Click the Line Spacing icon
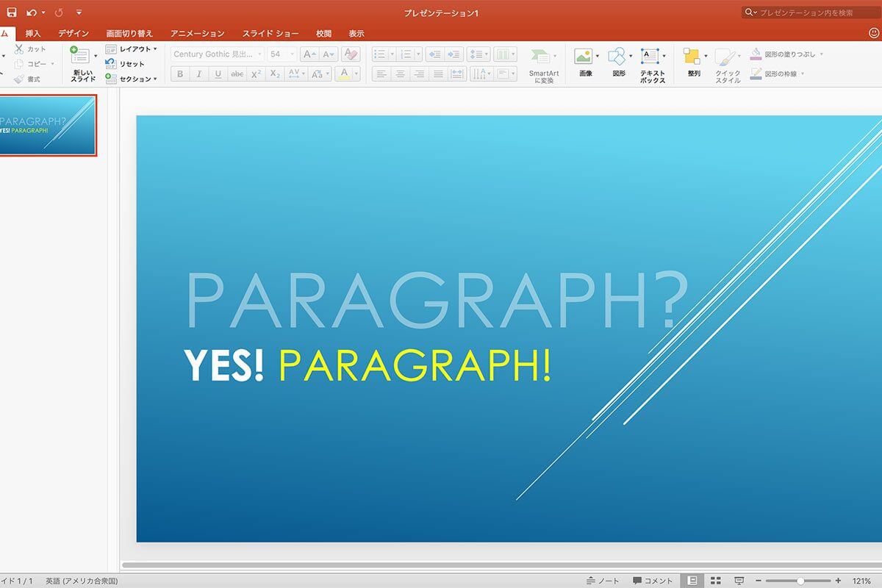The width and height of the screenshot is (882, 588). pyautogui.click(x=478, y=54)
